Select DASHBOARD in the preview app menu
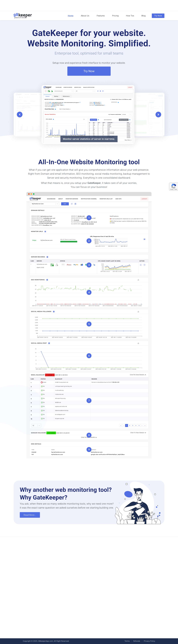This screenshot has width=178, height=644. (51, 199)
